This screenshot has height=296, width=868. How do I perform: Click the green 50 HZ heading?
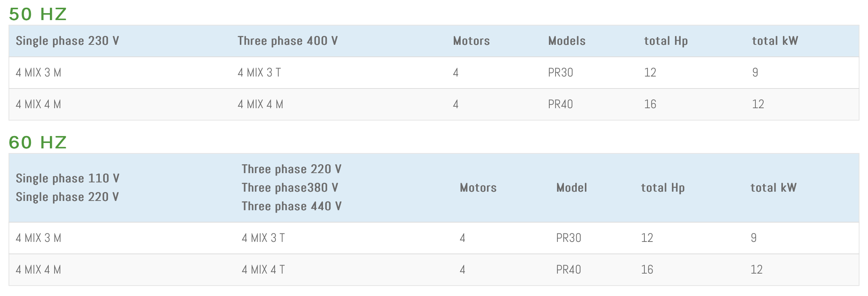coord(38,14)
